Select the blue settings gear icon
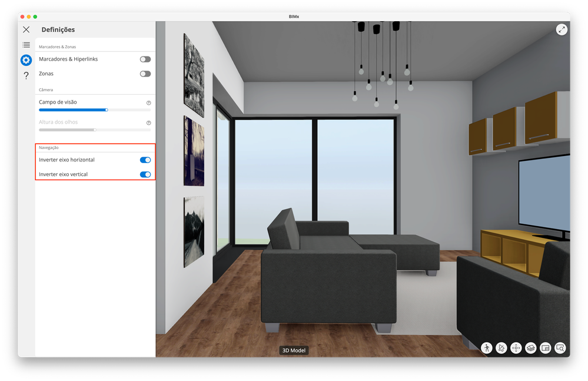588x381 pixels. point(26,60)
